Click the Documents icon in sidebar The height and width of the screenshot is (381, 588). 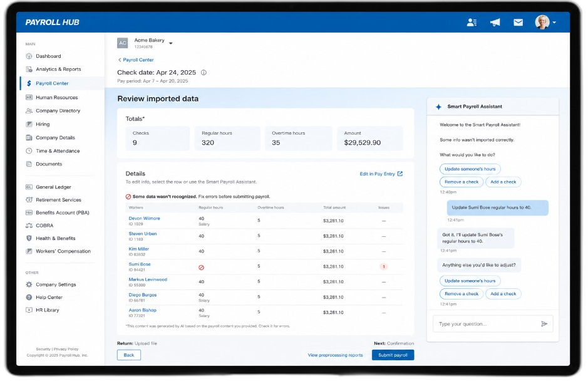[x=29, y=164]
